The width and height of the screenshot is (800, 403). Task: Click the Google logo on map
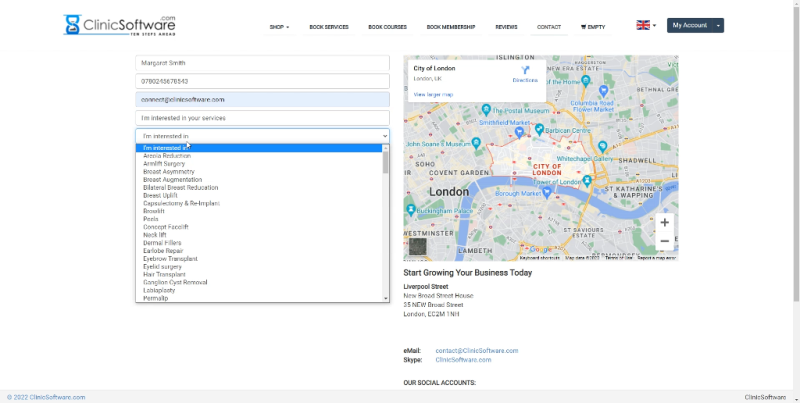540,249
